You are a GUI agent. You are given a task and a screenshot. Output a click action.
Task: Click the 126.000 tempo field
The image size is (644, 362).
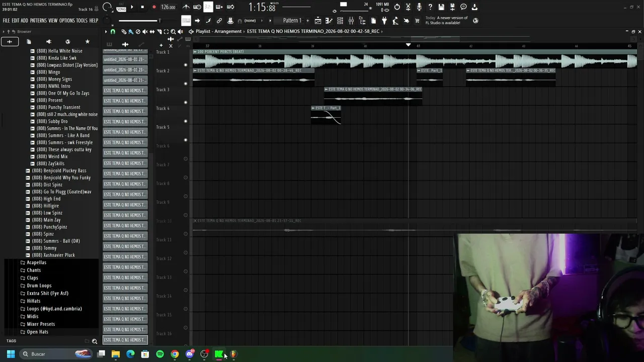pyautogui.click(x=168, y=7)
